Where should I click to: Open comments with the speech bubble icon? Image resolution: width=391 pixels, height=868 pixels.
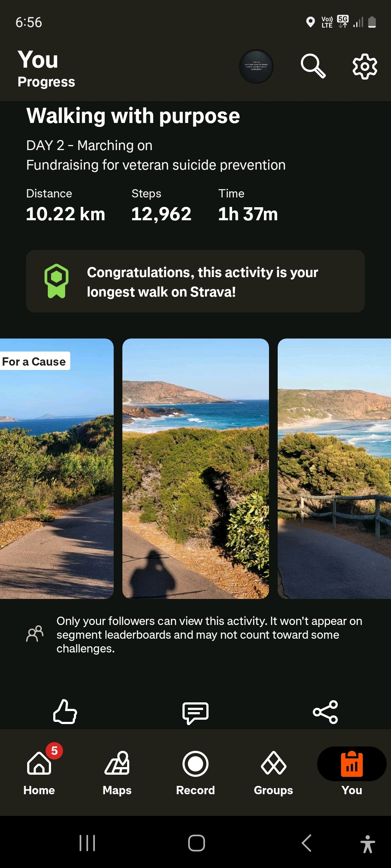[195, 713]
